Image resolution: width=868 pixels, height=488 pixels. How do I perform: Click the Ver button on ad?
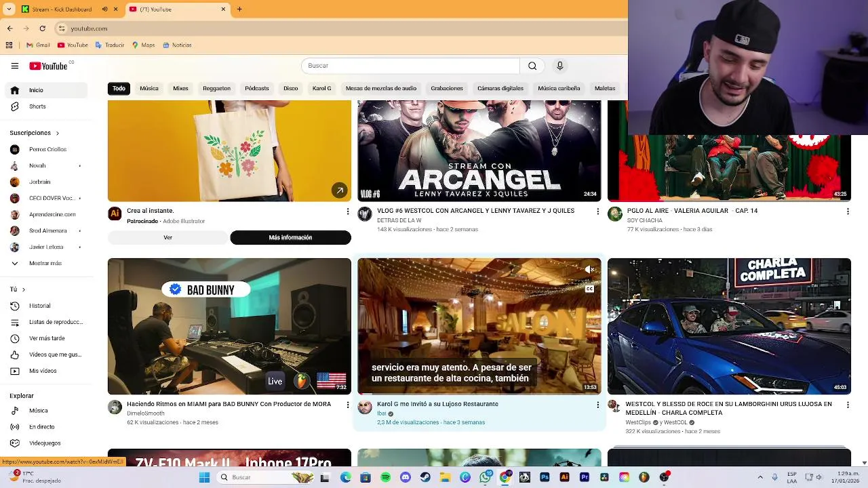click(x=167, y=238)
